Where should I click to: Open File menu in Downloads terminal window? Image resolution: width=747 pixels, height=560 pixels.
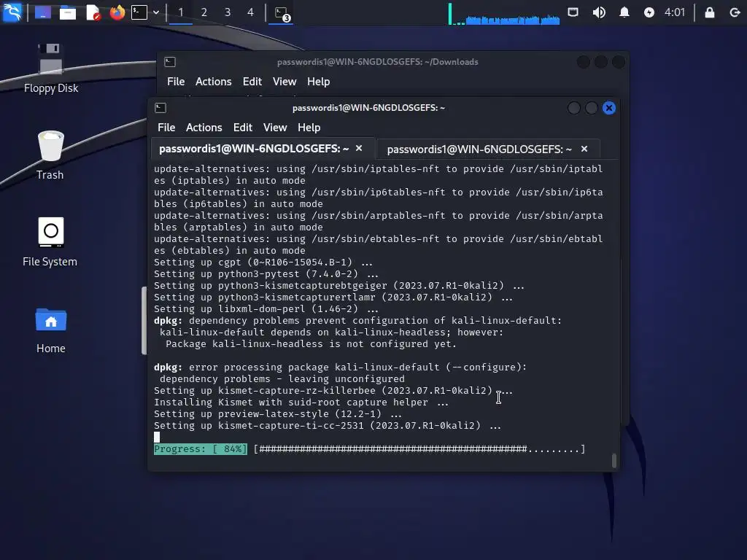point(176,82)
